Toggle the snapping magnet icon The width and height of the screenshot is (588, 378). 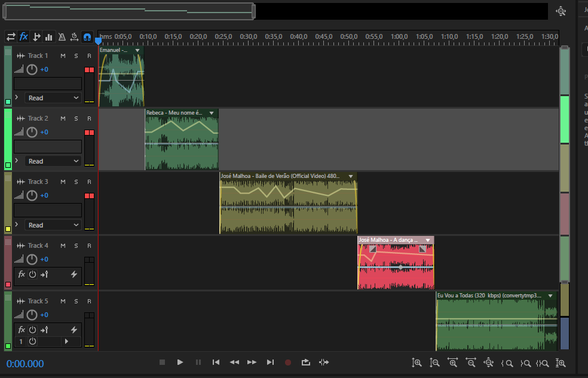(87, 37)
